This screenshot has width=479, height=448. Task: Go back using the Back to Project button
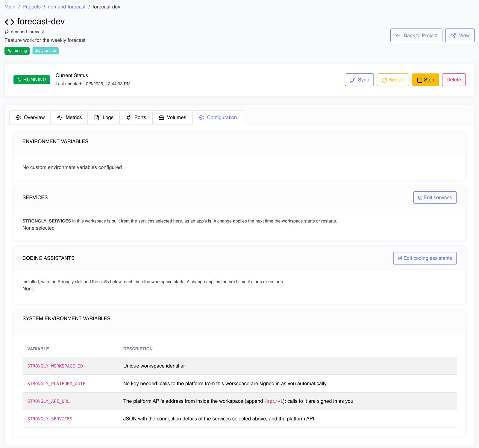click(x=416, y=35)
